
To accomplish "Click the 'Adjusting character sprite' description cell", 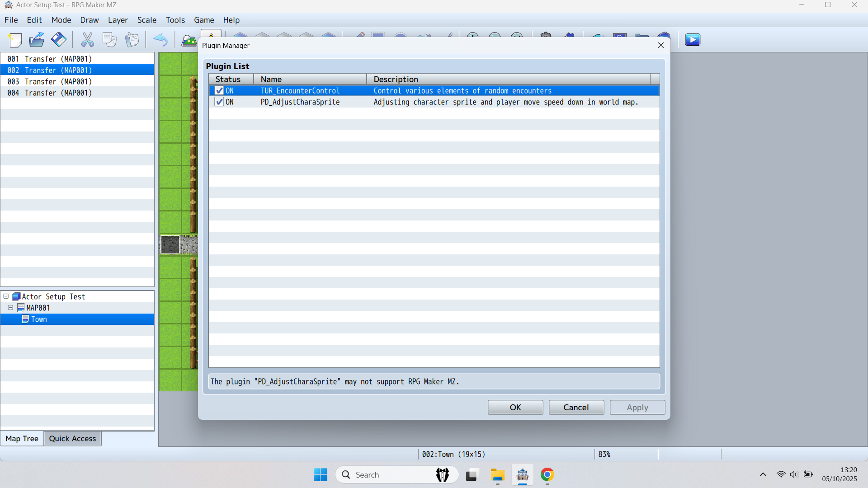I will point(506,102).
